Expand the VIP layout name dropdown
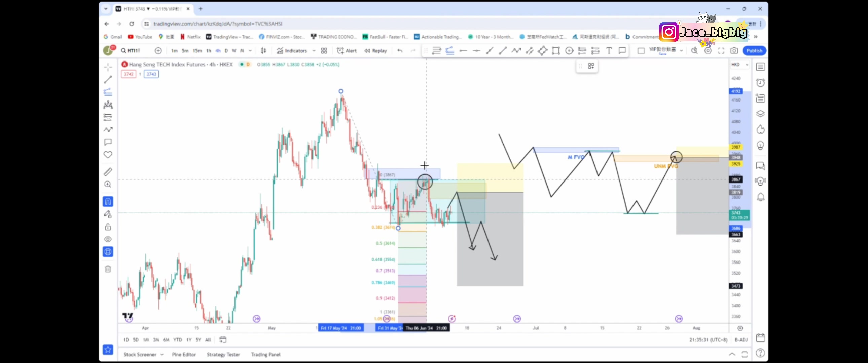This screenshot has height=363, width=868. pos(681,50)
